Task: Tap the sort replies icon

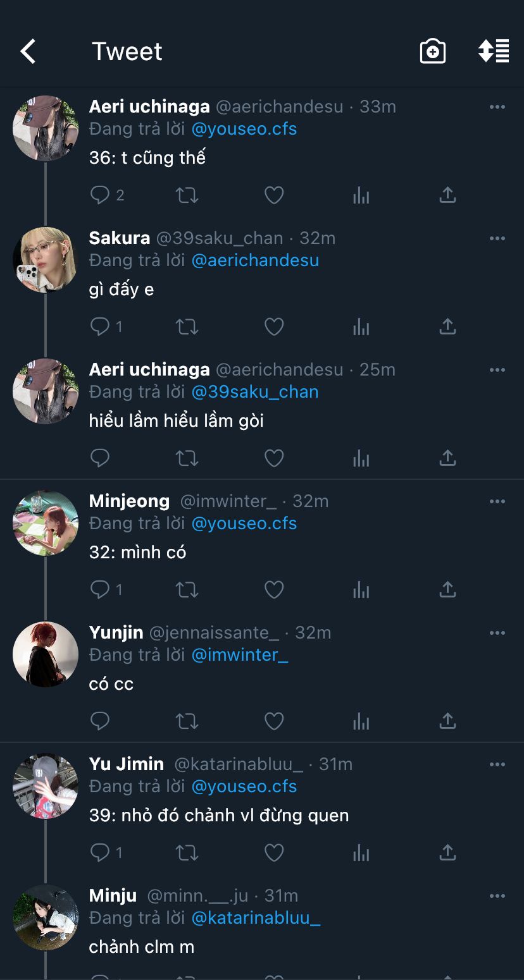Action: tap(494, 51)
